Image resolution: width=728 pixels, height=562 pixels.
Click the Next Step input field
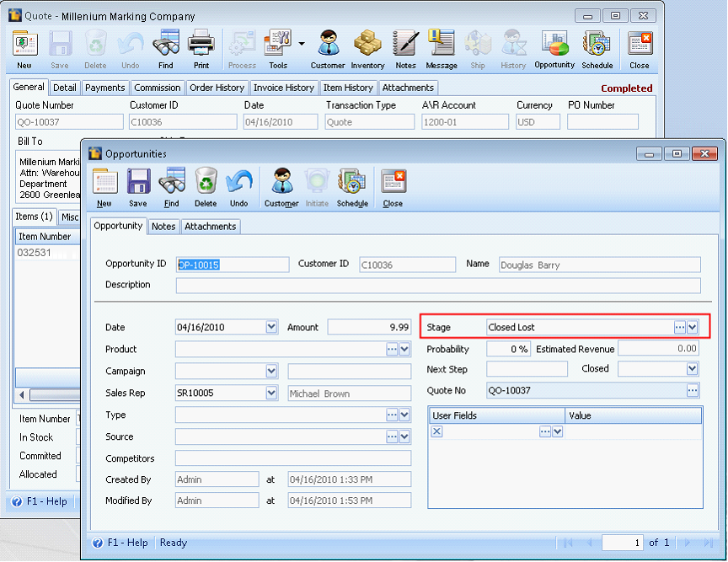click(527, 369)
